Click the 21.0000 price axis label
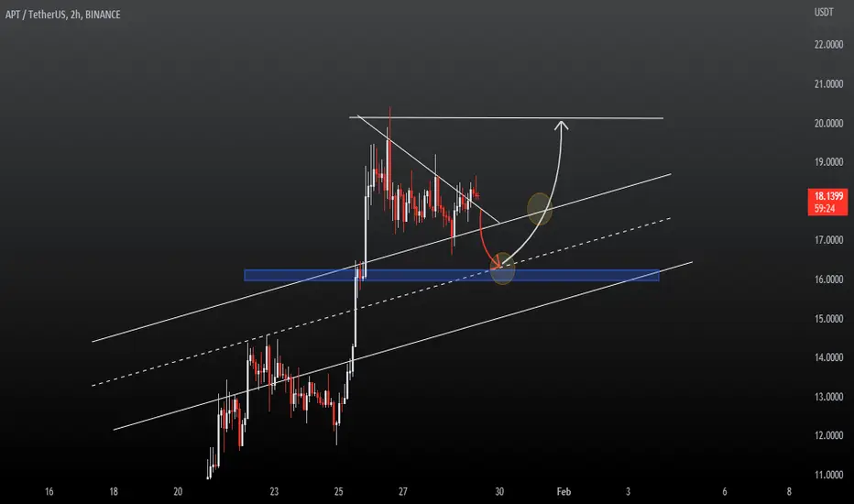Image resolution: width=854 pixels, height=504 pixels. click(x=828, y=84)
